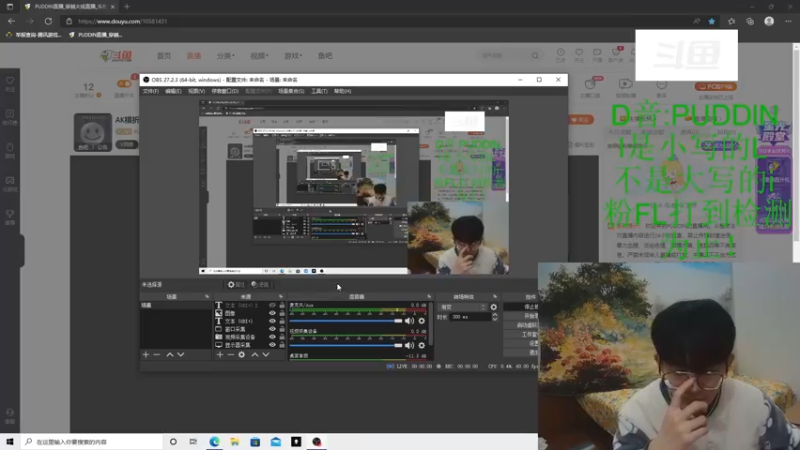The height and width of the screenshot is (450, 800).
Task: Mute the 麦克风/Aux speaker icon
Action: [409, 321]
